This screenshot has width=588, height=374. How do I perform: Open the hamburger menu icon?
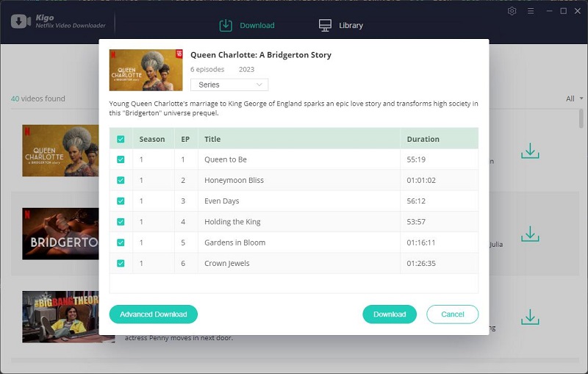(531, 11)
